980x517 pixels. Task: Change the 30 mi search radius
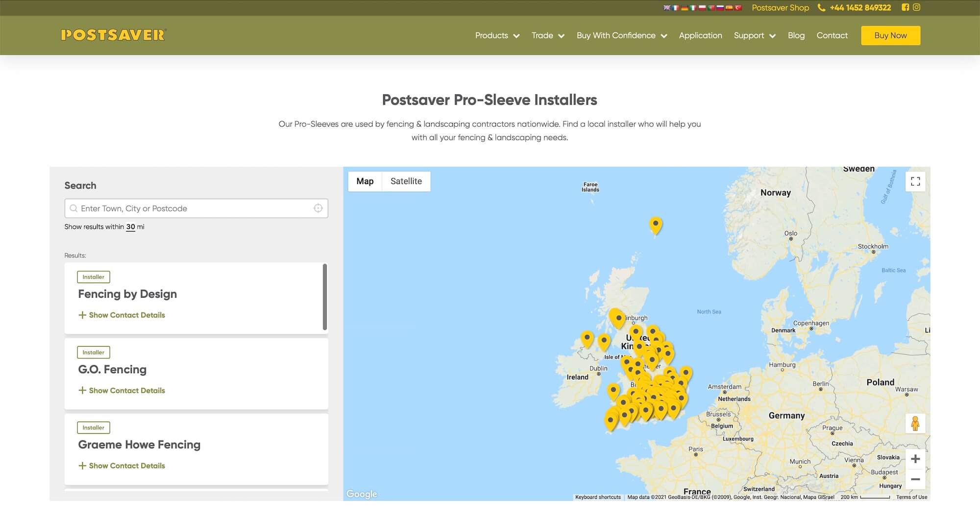click(130, 227)
